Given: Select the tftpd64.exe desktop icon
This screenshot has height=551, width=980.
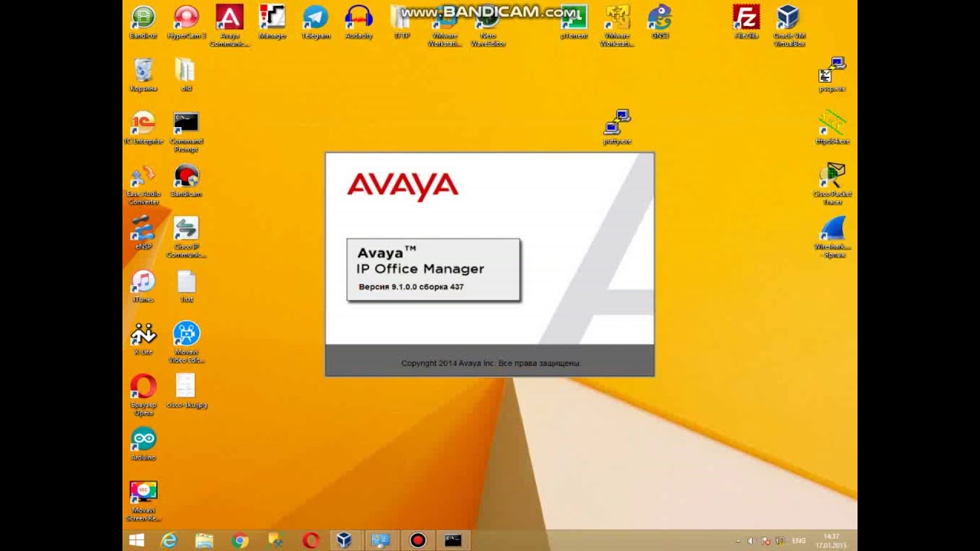Looking at the screenshot, I should (x=831, y=128).
